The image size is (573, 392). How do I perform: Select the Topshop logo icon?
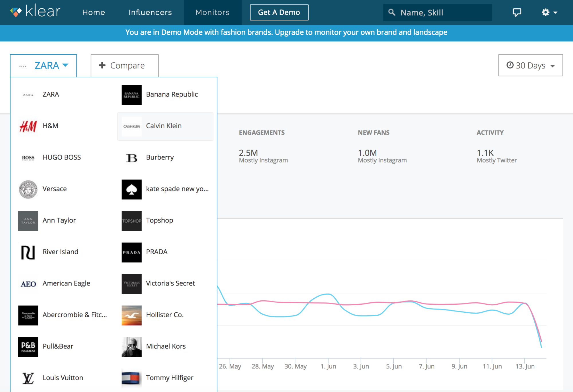coord(132,221)
